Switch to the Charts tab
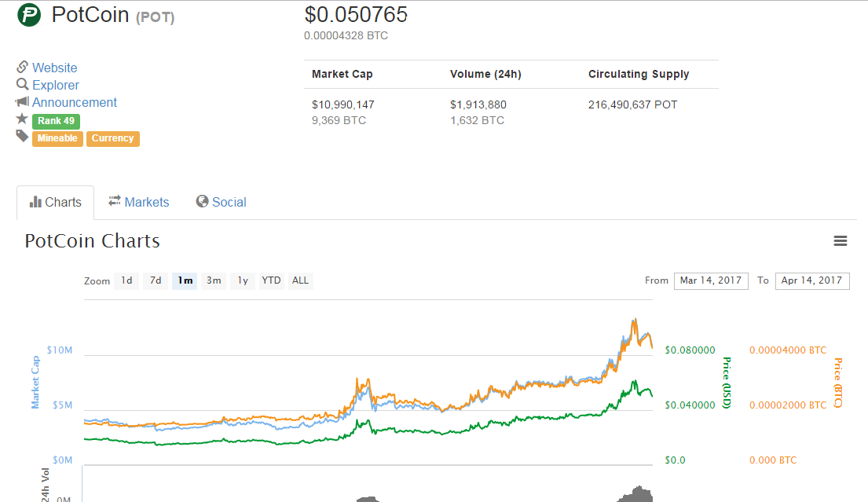Image resolution: width=868 pixels, height=502 pixels. (x=55, y=203)
